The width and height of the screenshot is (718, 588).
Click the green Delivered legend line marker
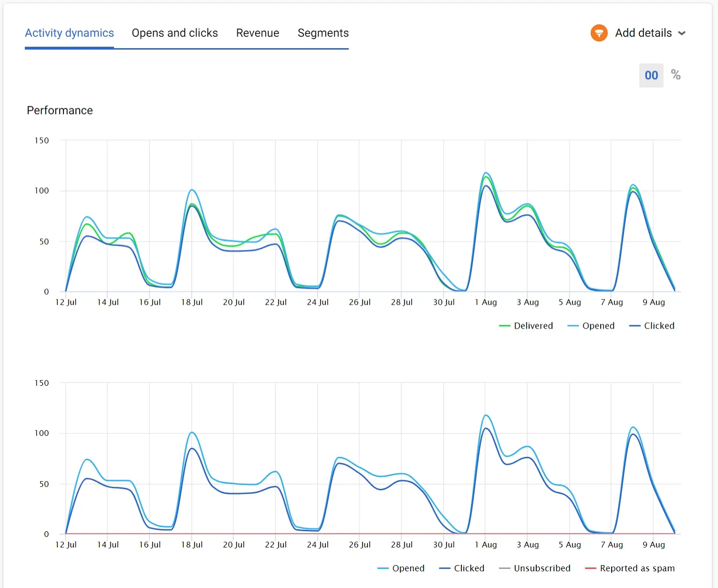(x=505, y=326)
